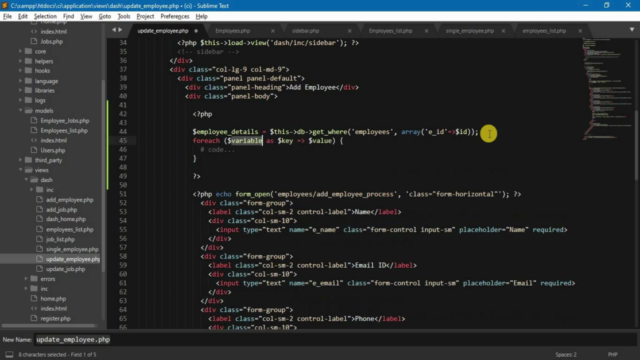Image resolution: width=640 pixels, height=360 pixels.
Task: Open register.php file
Action: [x=55, y=318]
